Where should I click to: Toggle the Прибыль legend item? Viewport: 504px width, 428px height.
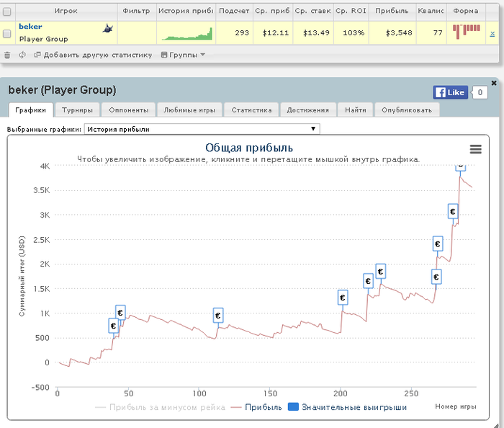[256, 407]
